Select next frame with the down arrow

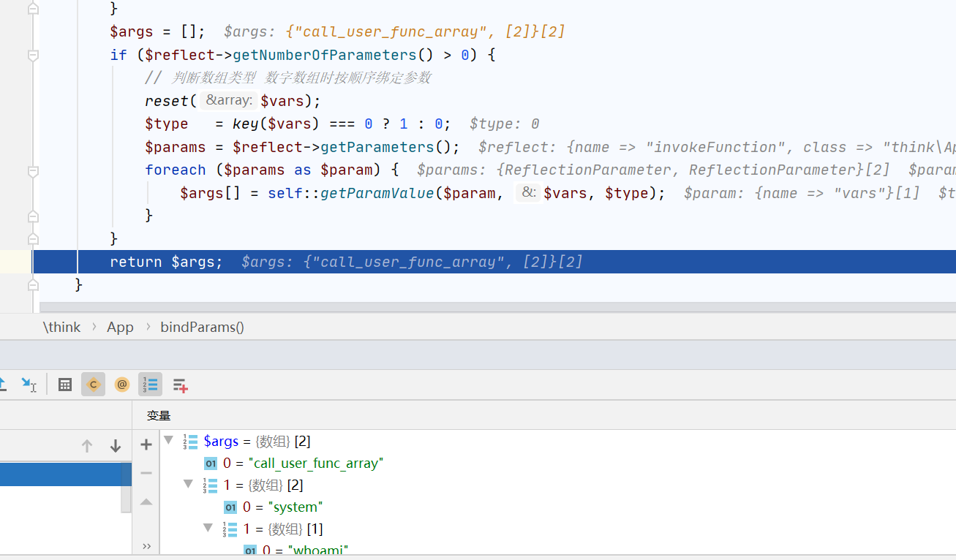tap(115, 445)
